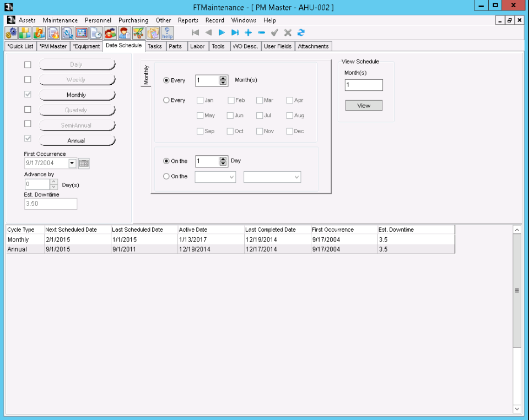
Task: Open the document with flame toolbar icon
Action: 53,33
